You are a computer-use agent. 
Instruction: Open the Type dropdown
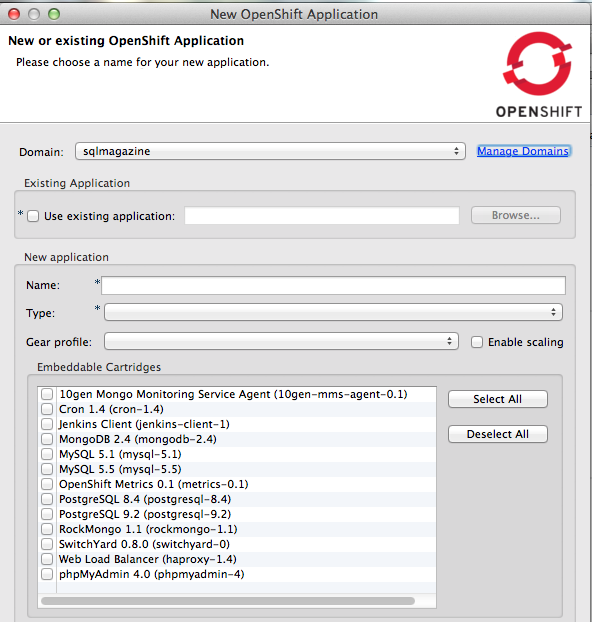click(x=333, y=312)
